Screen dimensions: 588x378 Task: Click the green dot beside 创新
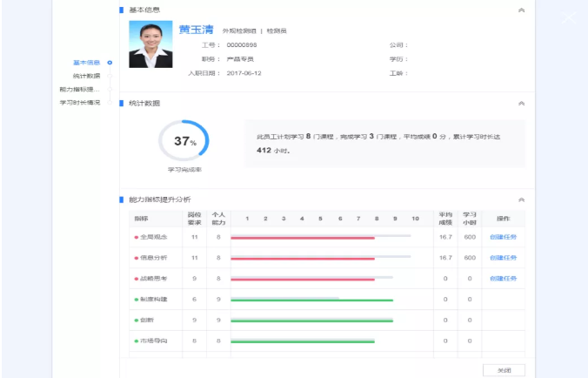point(136,321)
